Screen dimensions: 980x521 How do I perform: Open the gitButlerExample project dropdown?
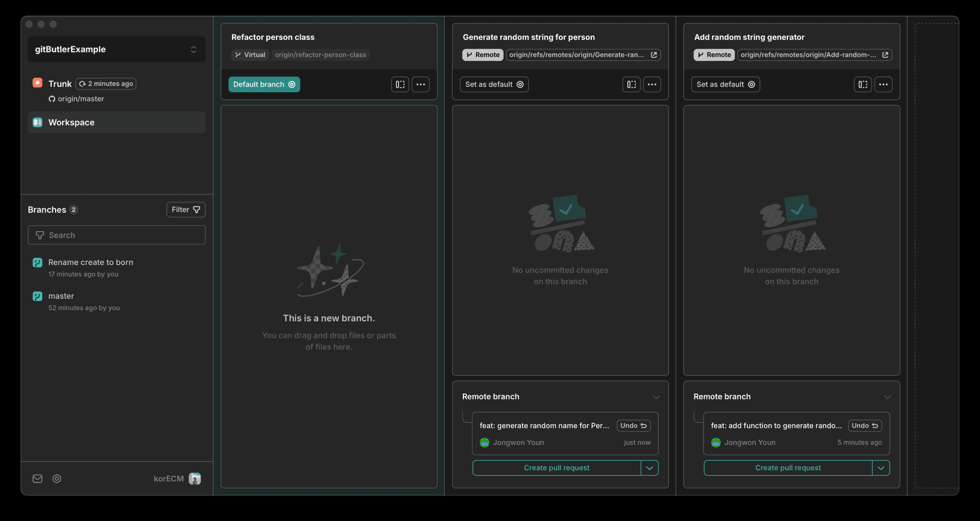pos(116,49)
